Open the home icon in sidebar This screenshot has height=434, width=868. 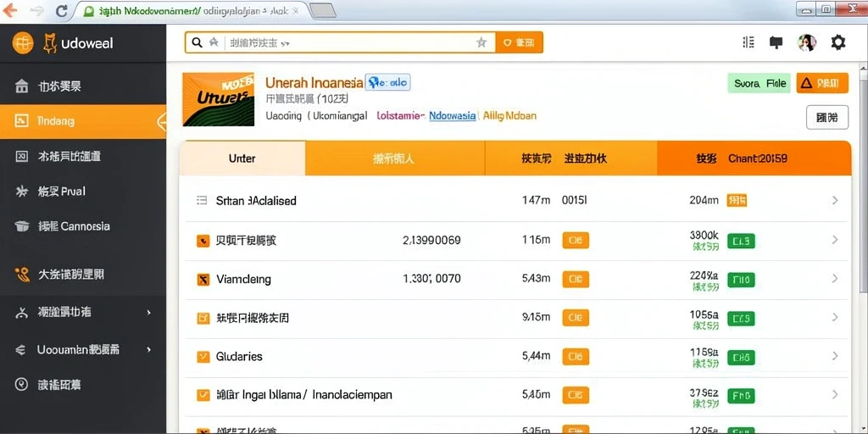coord(21,86)
